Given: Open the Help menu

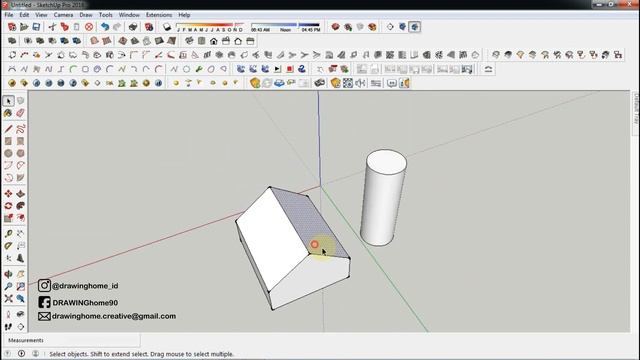Looking at the screenshot, I should click(x=184, y=15).
